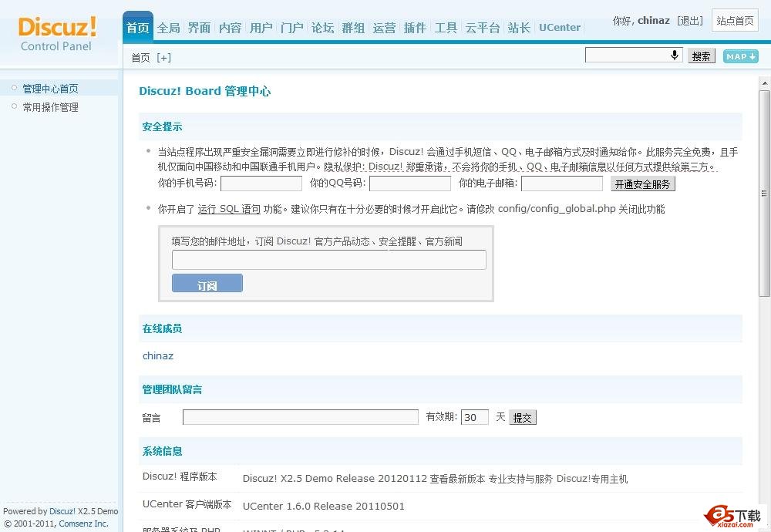The width and height of the screenshot is (771, 532).
Task: Switch to the 云平台 menu
Action: (x=483, y=28)
